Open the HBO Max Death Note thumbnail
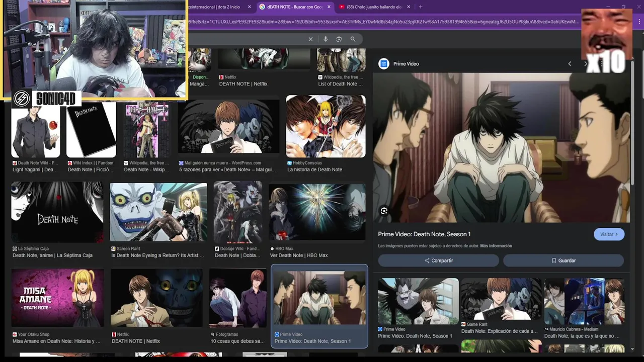The height and width of the screenshot is (362, 644). point(317,212)
